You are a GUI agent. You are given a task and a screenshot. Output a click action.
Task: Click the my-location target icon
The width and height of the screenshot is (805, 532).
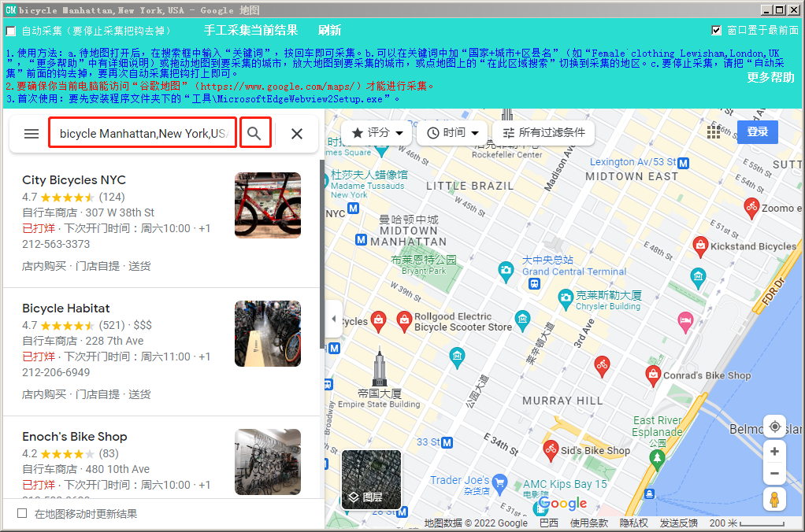tap(774, 427)
